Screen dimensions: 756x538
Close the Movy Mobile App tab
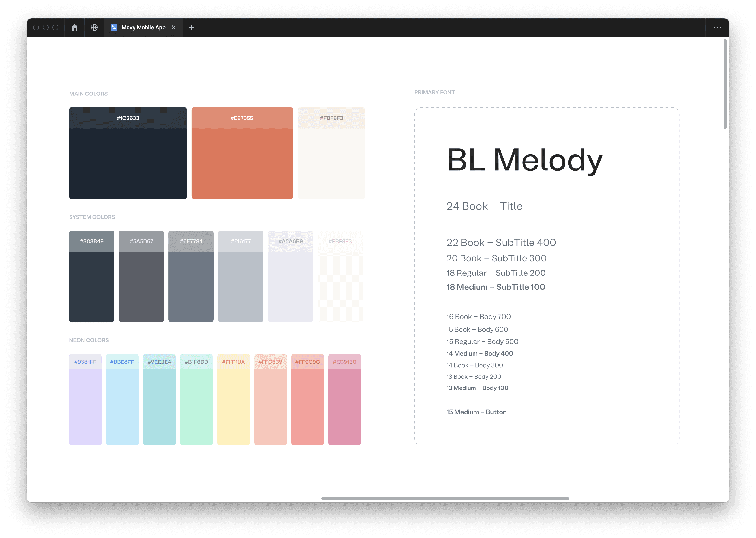(174, 27)
